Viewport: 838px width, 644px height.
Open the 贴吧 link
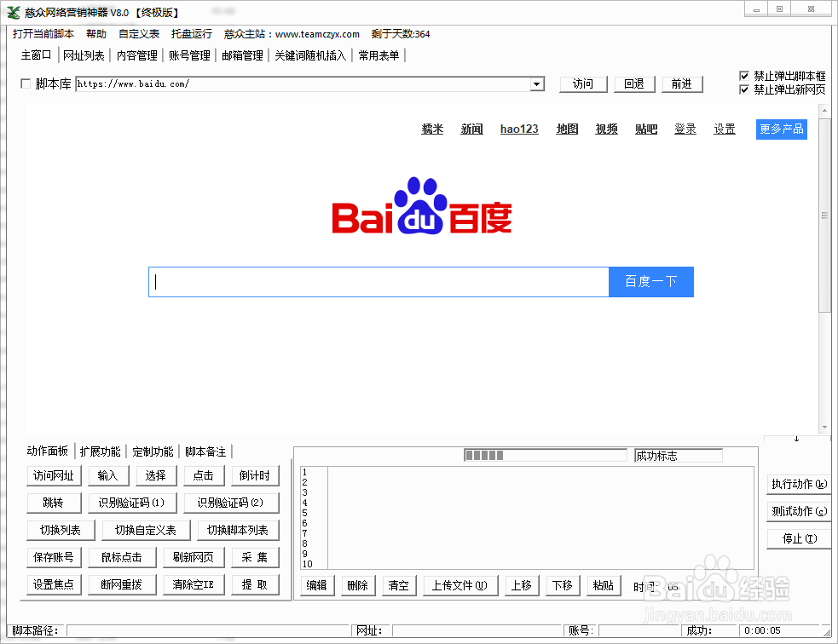point(646,129)
